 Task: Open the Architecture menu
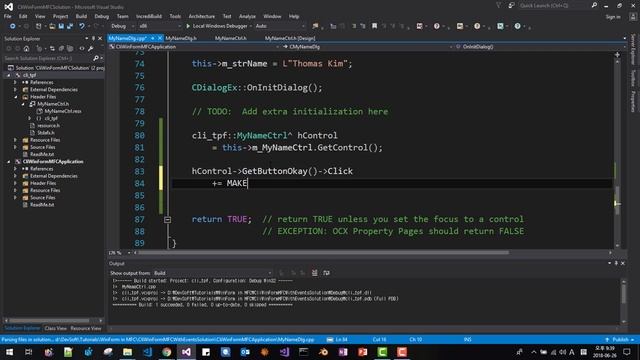pos(202,16)
